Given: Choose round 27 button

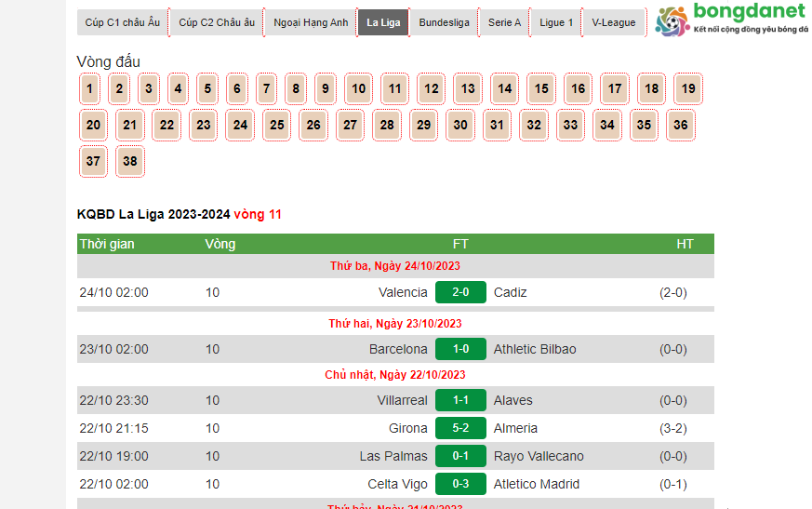Looking at the screenshot, I should (350, 125).
